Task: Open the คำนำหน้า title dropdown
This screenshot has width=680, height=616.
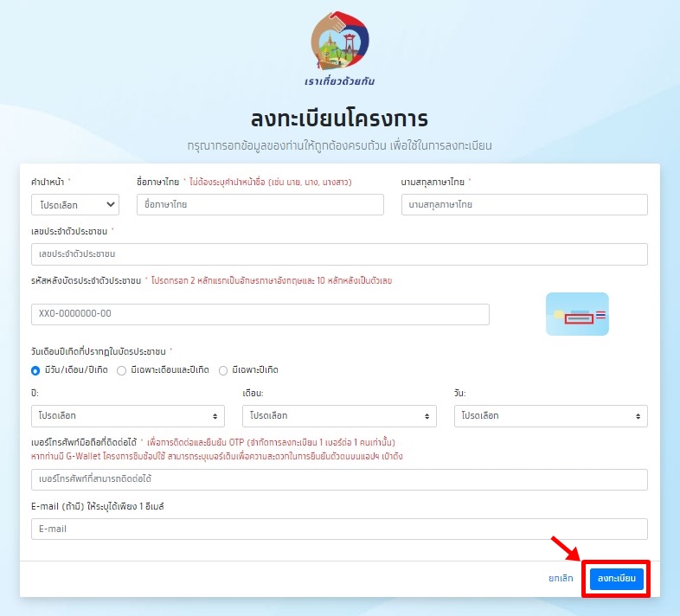Action: click(75, 205)
